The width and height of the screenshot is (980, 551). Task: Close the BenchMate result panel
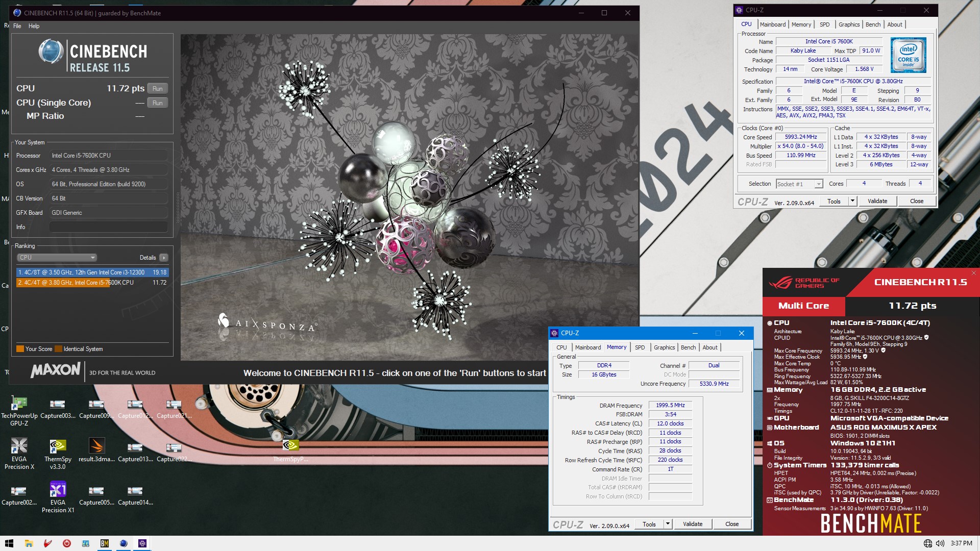[x=973, y=273]
